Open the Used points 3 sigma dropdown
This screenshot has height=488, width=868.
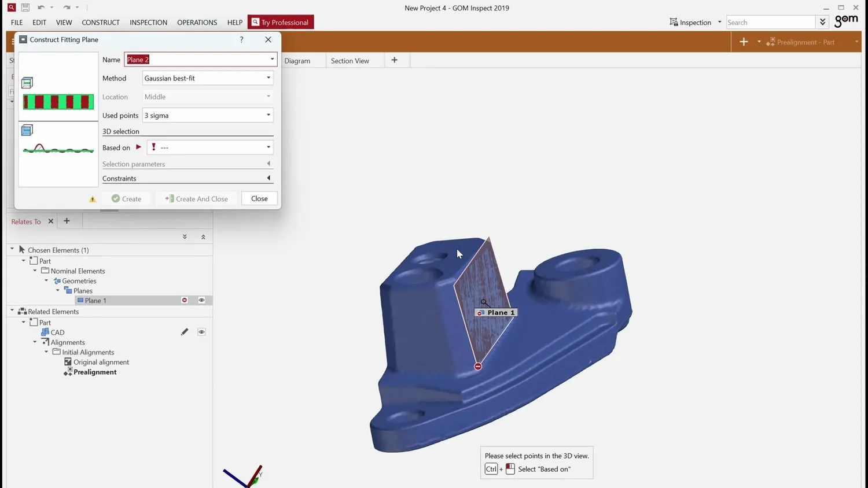click(x=207, y=115)
